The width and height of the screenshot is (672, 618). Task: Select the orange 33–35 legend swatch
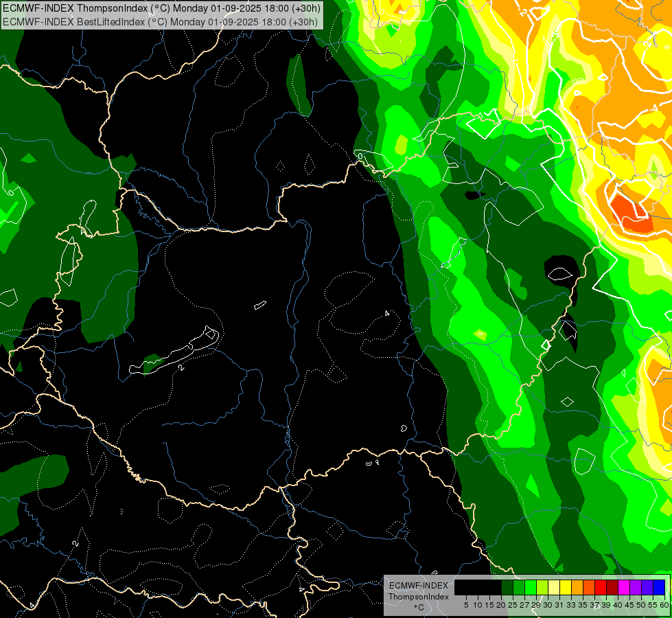click(577, 588)
